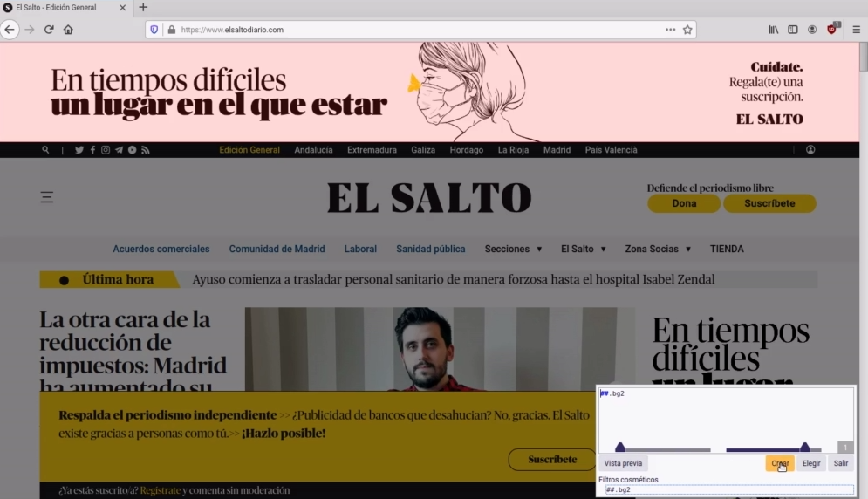Open the Firefox library icon
This screenshot has height=499, width=868.
(773, 29)
